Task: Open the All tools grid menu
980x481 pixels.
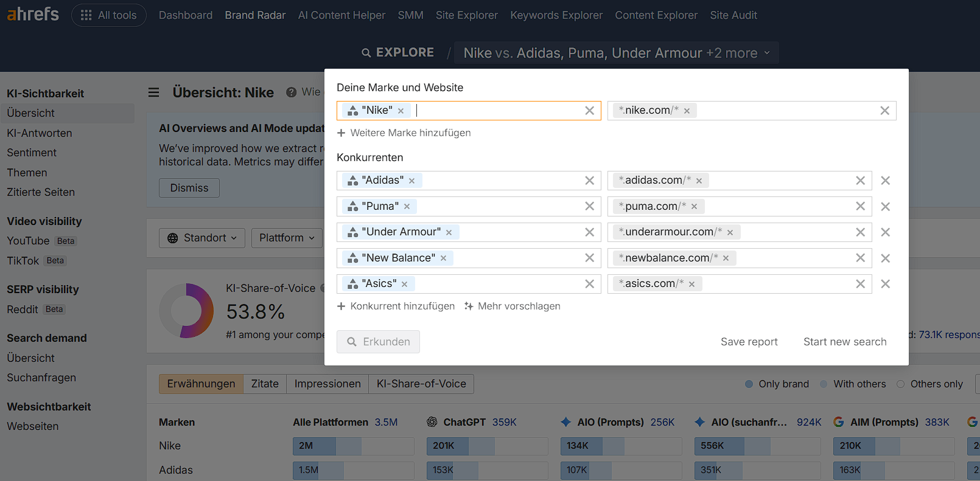Action: pyautogui.click(x=109, y=15)
